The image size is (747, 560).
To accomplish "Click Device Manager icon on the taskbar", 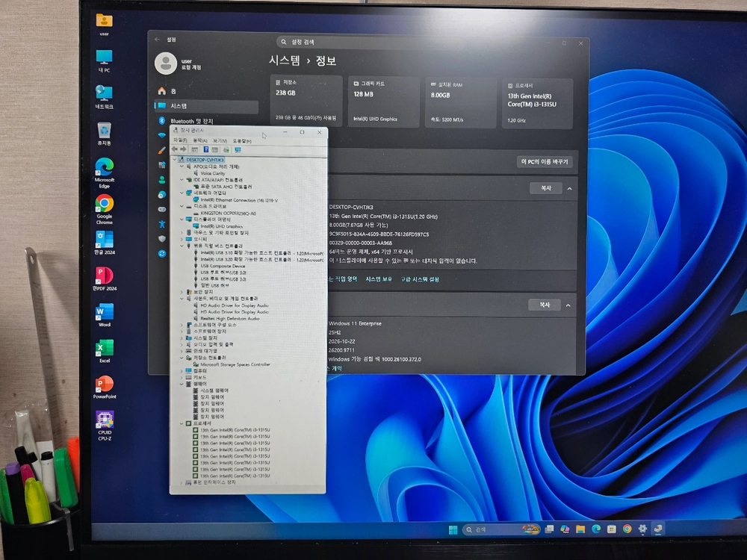I will coord(658,529).
